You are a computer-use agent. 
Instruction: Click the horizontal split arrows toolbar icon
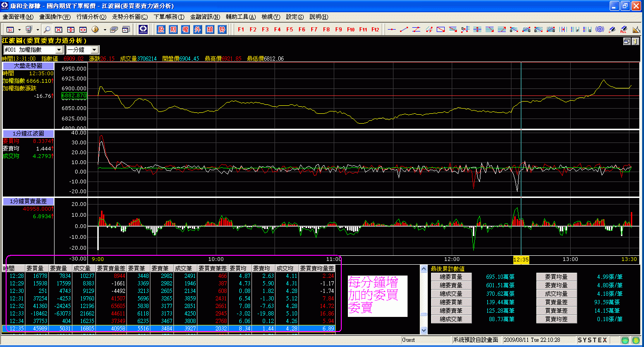(x=83, y=30)
